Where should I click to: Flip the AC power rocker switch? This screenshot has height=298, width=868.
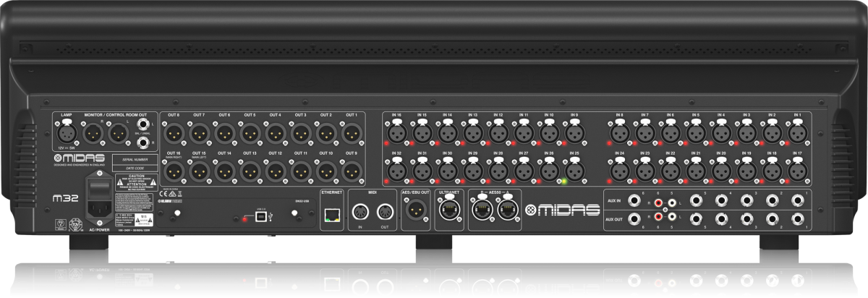pos(100,189)
